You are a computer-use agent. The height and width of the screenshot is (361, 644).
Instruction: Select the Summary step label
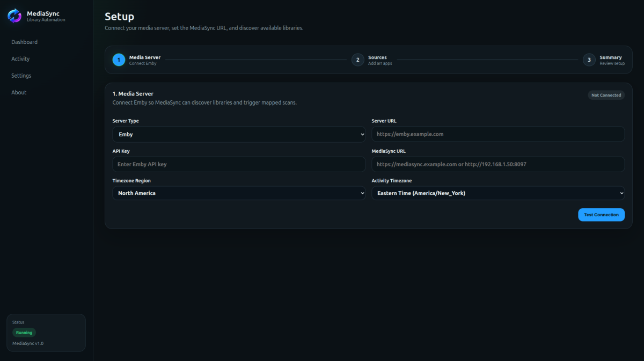pos(611,57)
